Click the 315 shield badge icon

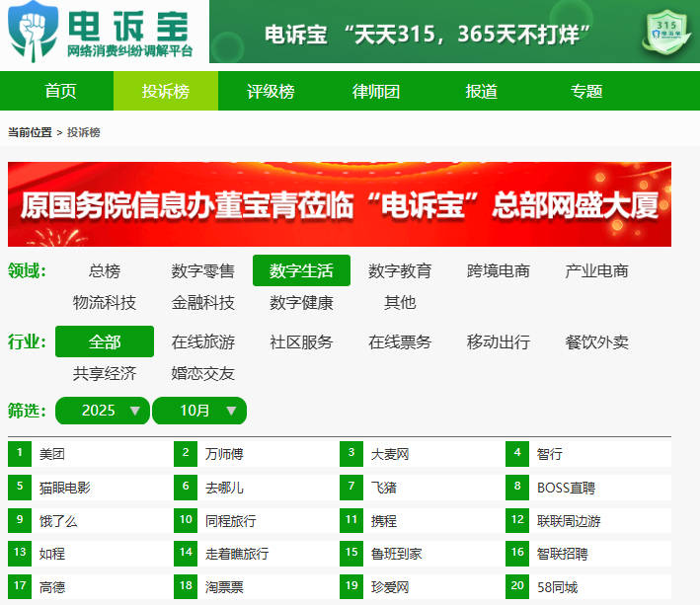pos(666,33)
